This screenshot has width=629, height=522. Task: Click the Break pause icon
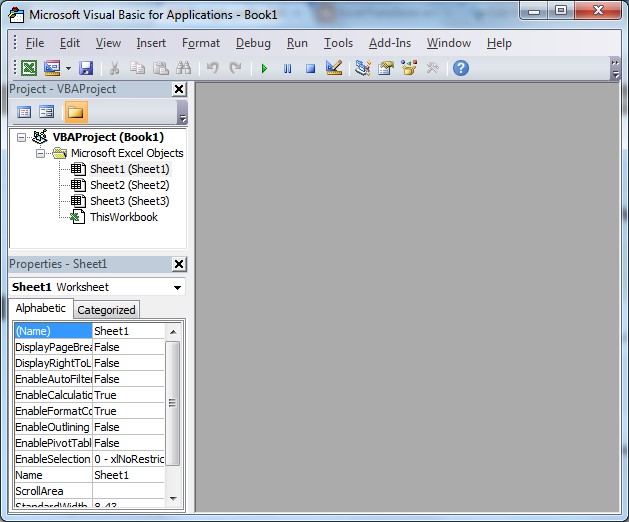(287, 69)
